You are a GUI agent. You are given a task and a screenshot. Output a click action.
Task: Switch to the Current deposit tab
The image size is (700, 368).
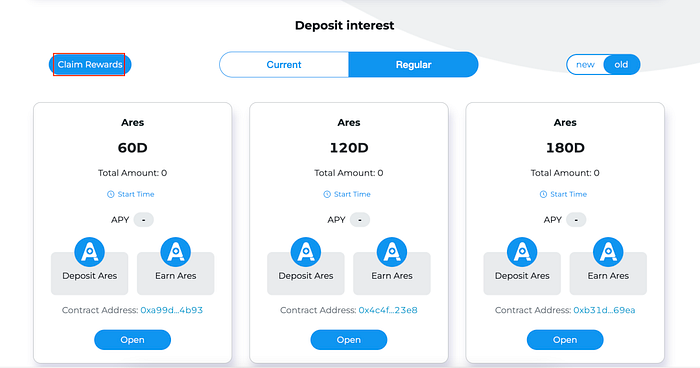(x=284, y=65)
